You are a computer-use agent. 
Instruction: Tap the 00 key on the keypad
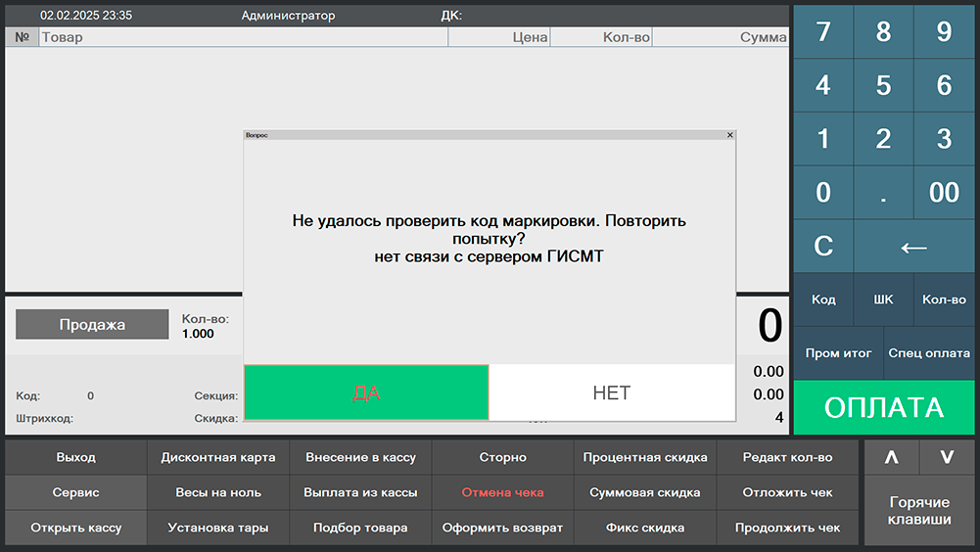944,192
